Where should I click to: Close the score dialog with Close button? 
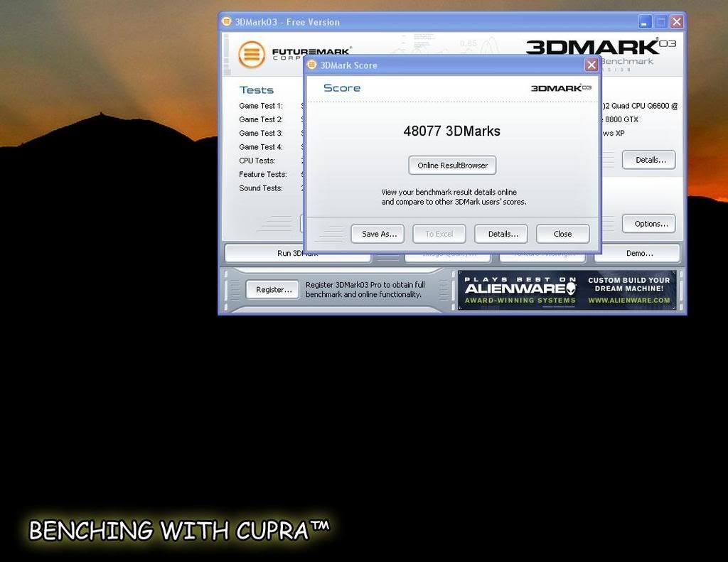pyautogui.click(x=563, y=234)
